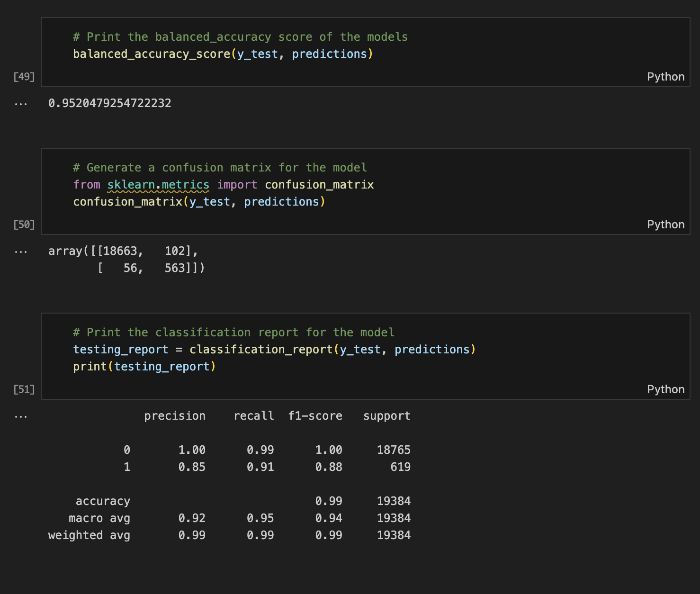Screen dimensions: 700x594
Task: Select Python language label in cell 49
Action: point(665,77)
